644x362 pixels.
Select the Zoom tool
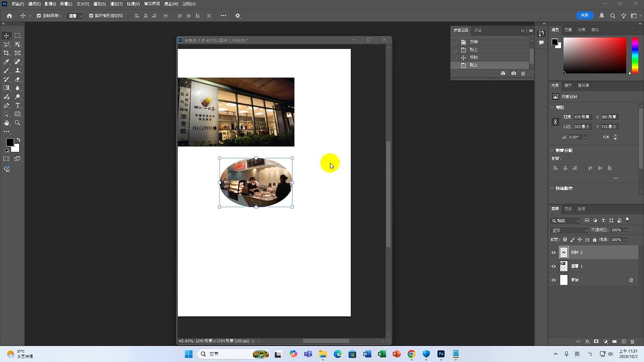(18, 123)
